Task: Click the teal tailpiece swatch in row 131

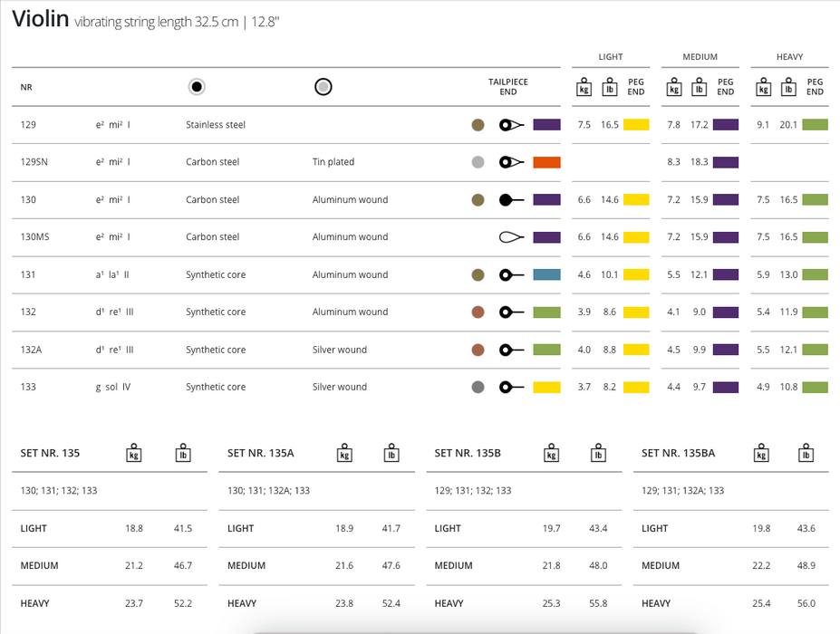Action: (546, 275)
